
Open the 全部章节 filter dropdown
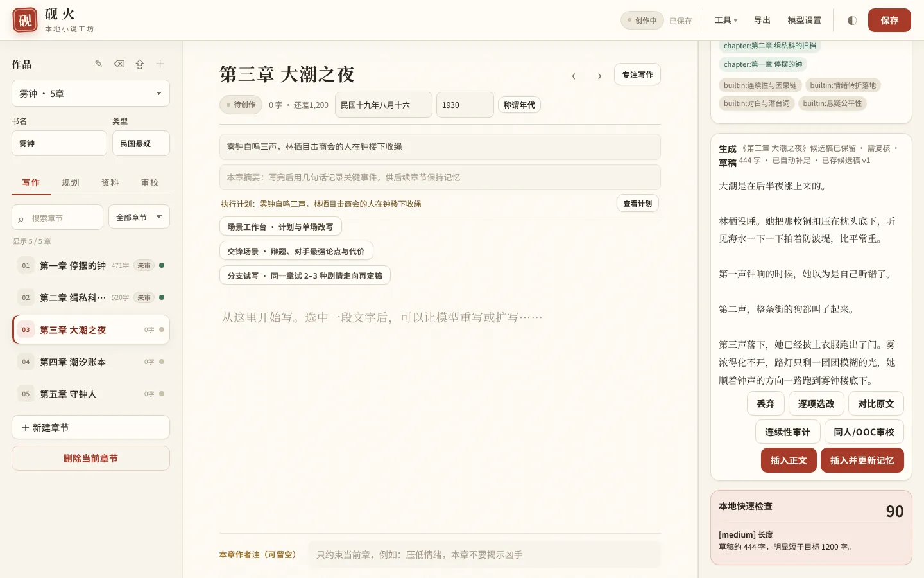coord(139,217)
